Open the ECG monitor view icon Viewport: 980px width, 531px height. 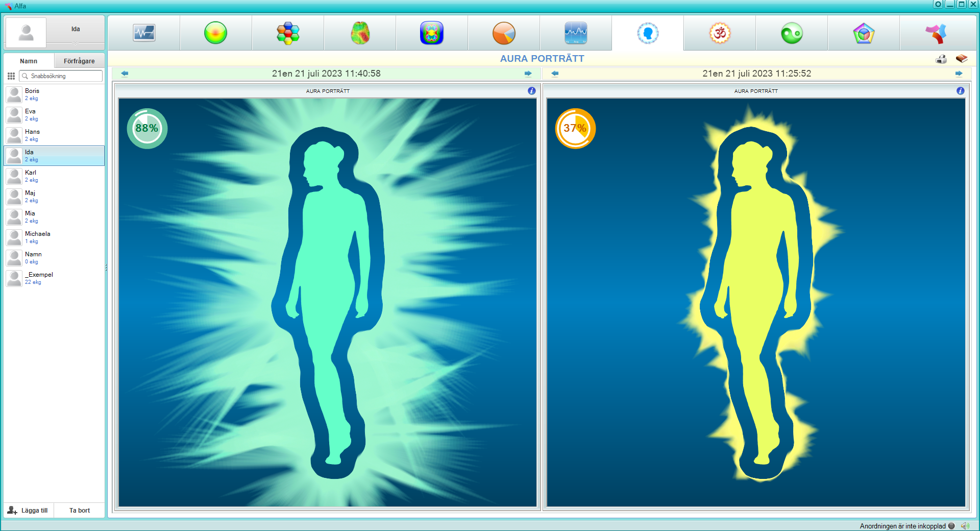click(144, 33)
